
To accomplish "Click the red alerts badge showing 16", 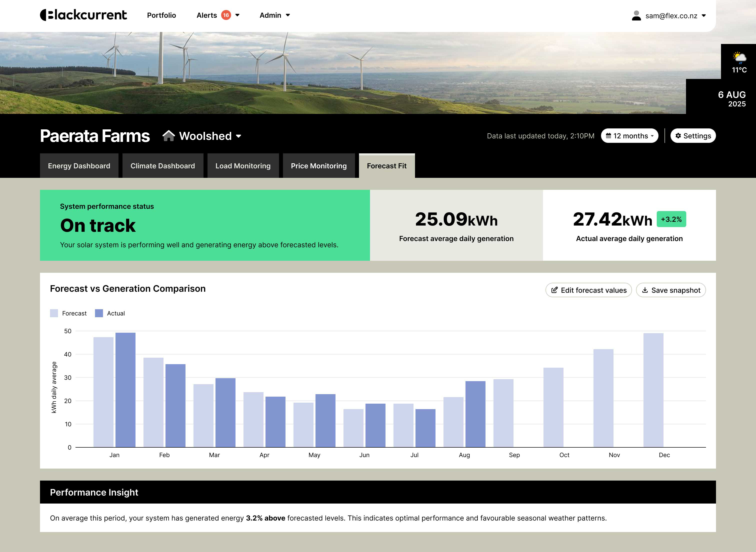I will 226,15.
